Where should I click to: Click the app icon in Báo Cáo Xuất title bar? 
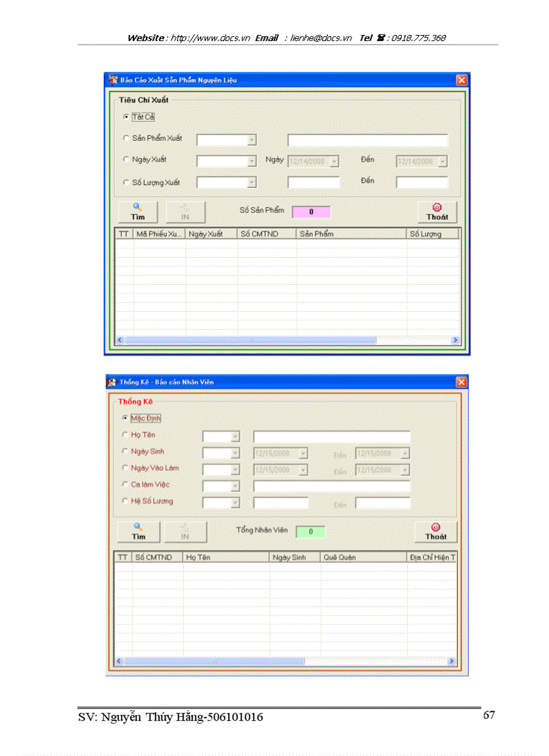click(113, 80)
